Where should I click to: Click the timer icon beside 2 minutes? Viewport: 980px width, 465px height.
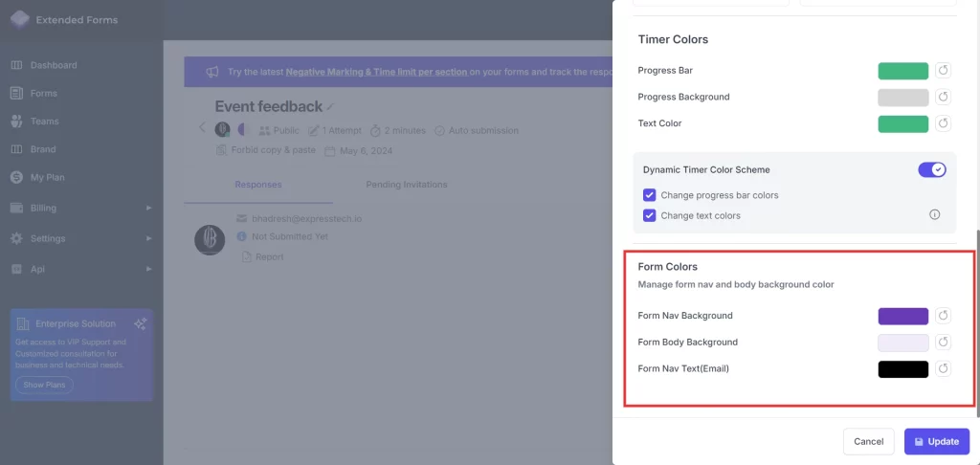375,131
